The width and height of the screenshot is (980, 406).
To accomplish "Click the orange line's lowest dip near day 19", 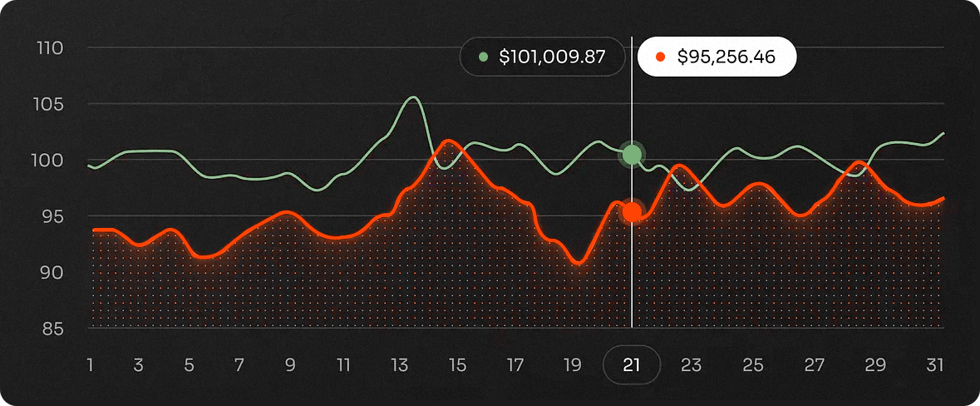I will tap(579, 263).
